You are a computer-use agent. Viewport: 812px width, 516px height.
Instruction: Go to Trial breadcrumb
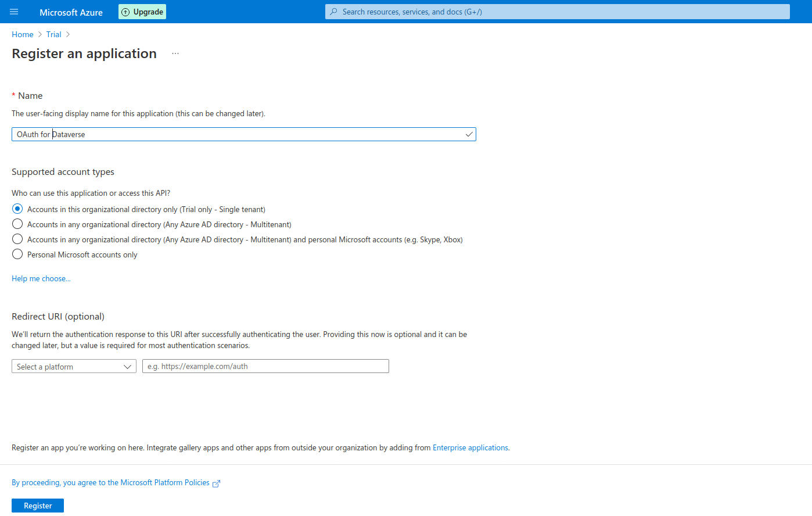coord(54,34)
